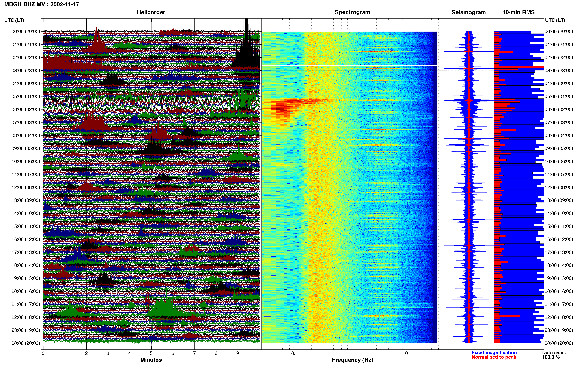Click left time label 17:00 (13:00)

tap(26, 252)
